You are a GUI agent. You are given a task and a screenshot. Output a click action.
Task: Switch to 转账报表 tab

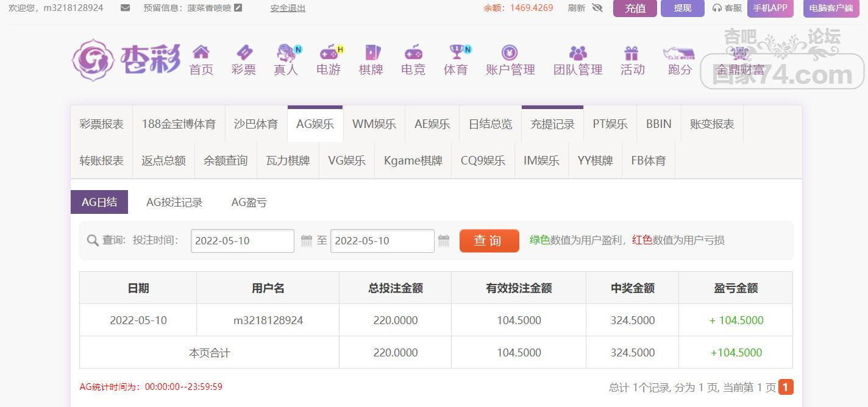tap(101, 161)
